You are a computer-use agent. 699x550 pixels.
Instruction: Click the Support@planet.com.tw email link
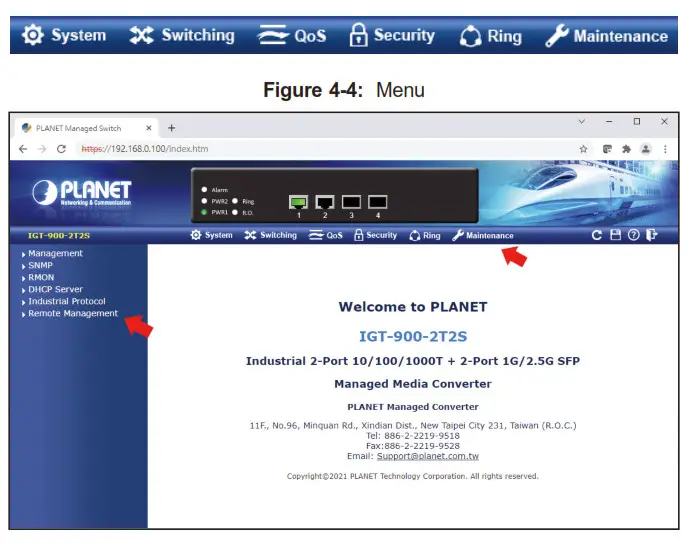click(428, 456)
